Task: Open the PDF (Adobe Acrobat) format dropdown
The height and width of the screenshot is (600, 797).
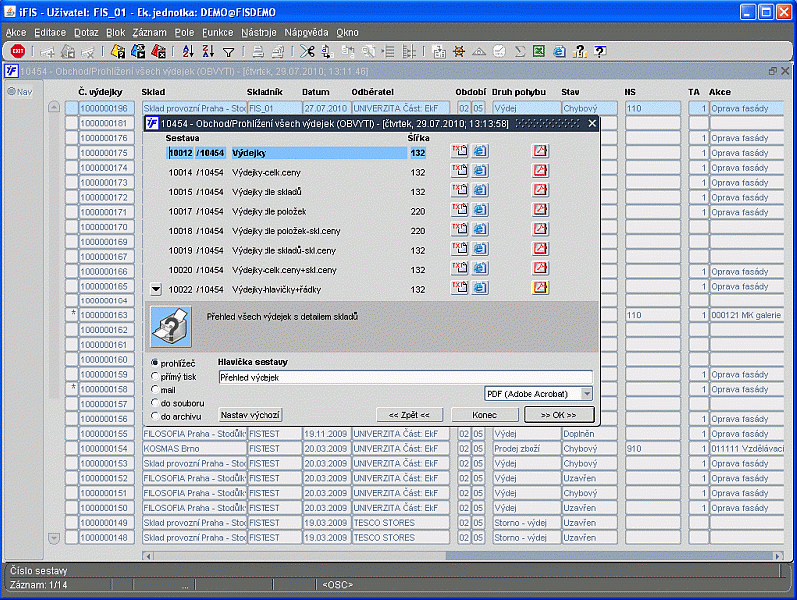Action: (587, 394)
